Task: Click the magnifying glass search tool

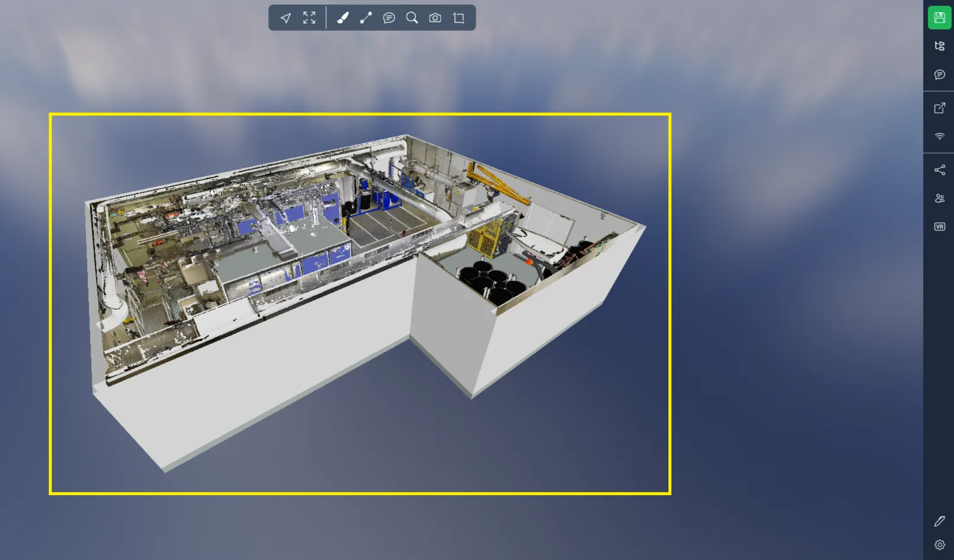Action: coord(412,18)
